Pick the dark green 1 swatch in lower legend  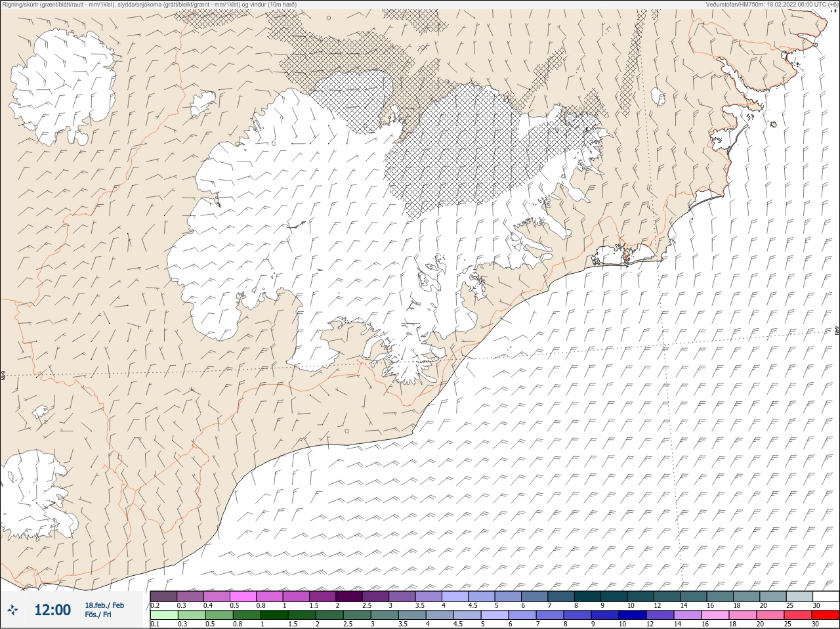(274, 615)
